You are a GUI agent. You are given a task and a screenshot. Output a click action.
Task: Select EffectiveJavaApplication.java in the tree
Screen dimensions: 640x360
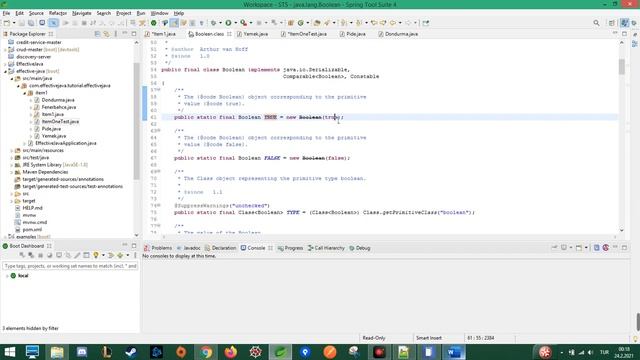66,143
